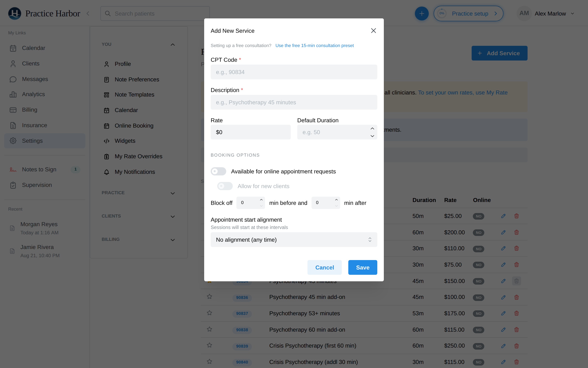The height and width of the screenshot is (368, 588).
Task: Edit the $25.00 50m service row
Action: 503,216
